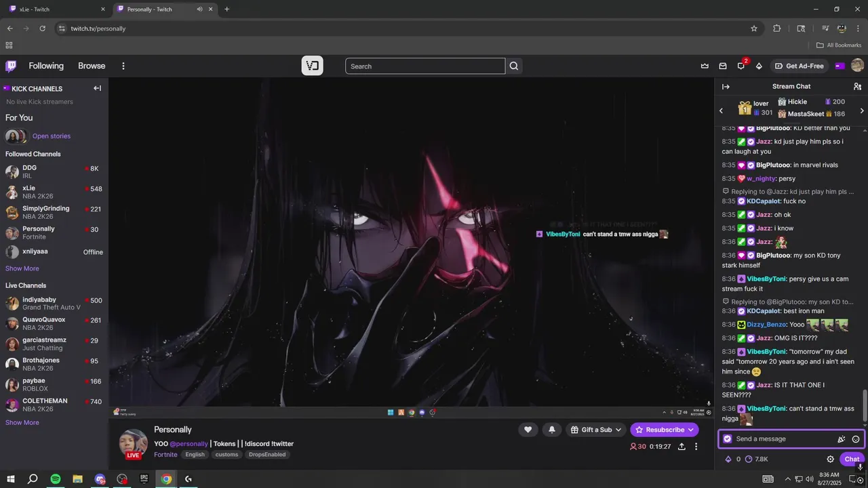
Task: Switch to the xLie - Twitch tab
Action: coord(56,9)
